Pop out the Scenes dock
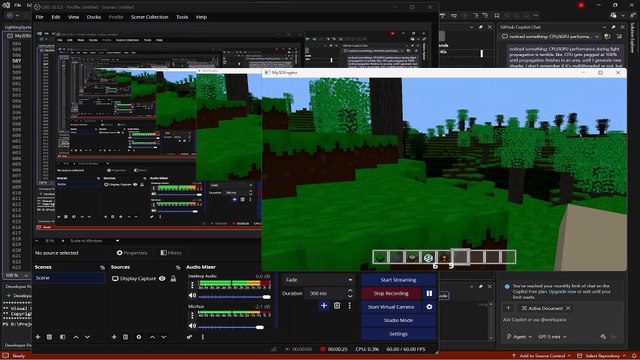 102,267
